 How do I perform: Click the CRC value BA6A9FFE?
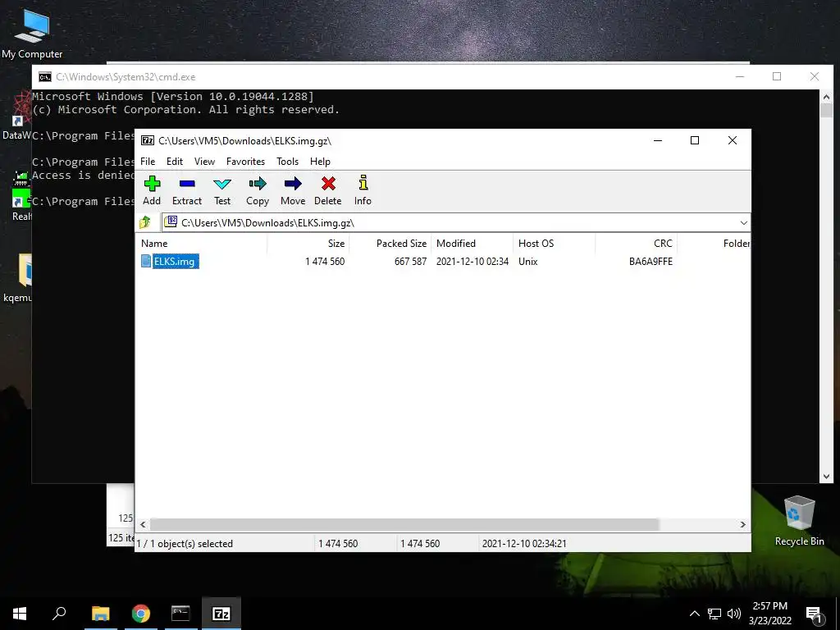pyautogui.click(x=651, y=262)
